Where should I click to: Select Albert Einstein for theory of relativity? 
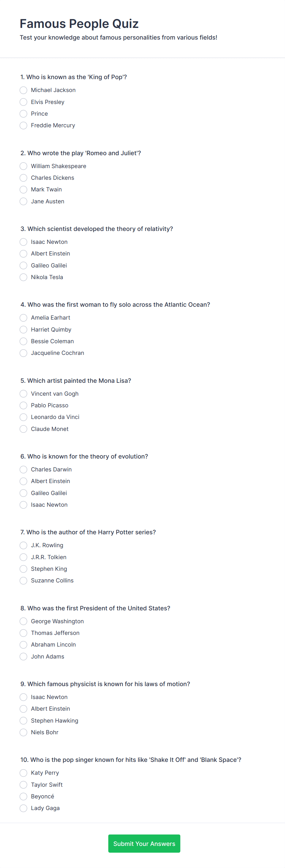(23, 254)
